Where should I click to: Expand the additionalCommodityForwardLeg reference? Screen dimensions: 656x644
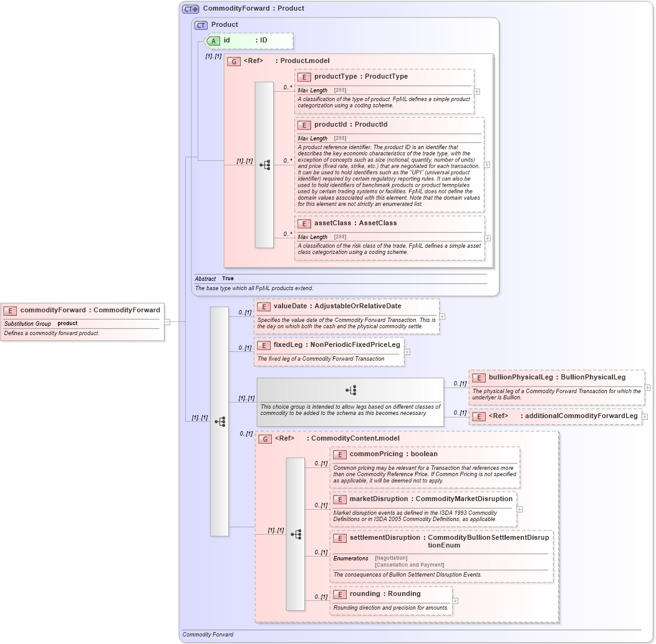click(645, 417)
